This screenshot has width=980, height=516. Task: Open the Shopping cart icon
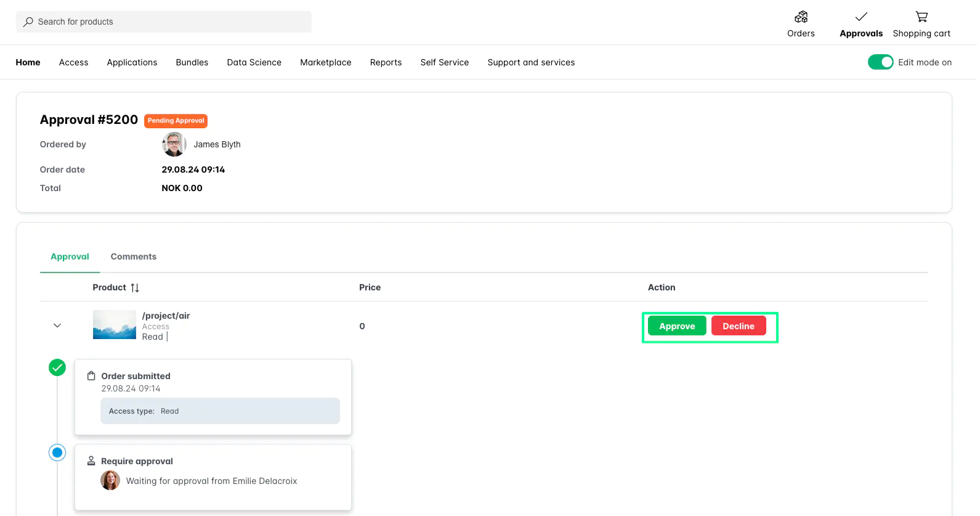(x=921, y=17)
